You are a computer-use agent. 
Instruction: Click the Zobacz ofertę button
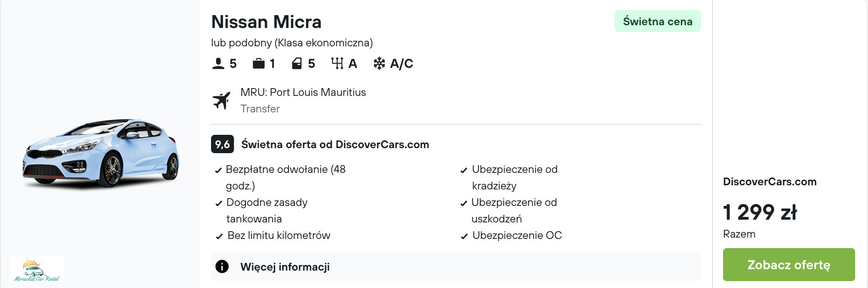788,265
